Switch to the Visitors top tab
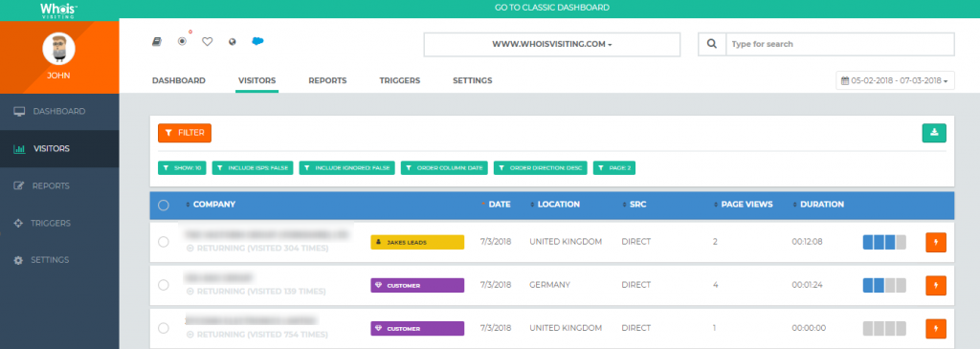980x349 pixels. point(256,80)
